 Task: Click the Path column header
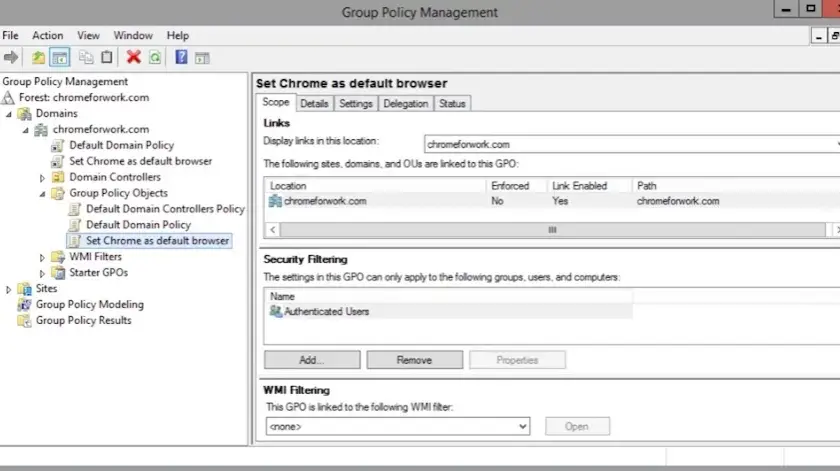pyautogui.click(x=736, y=186)
